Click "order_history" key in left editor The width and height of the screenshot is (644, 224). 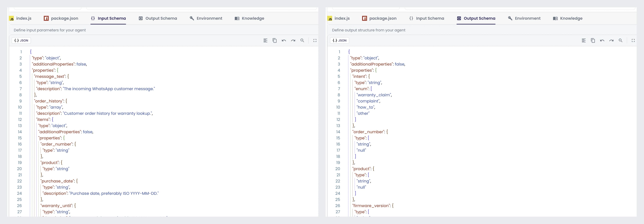(x=49, y=101)
